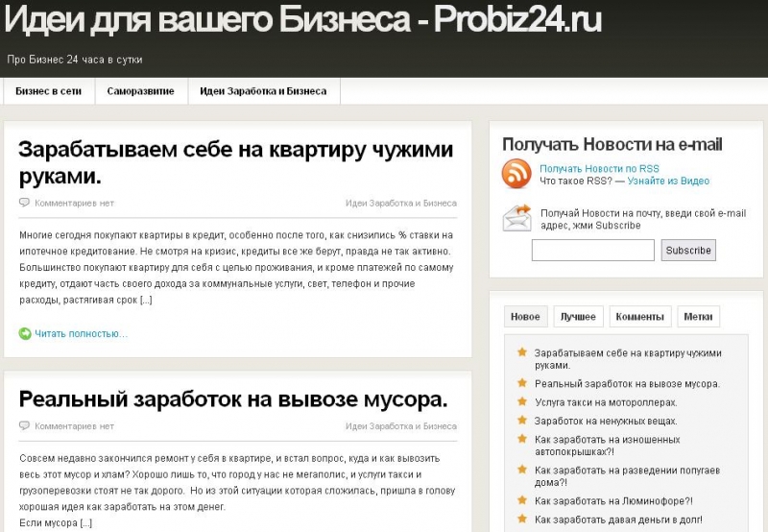Click the e-mail address input field

tap(593, 251)
